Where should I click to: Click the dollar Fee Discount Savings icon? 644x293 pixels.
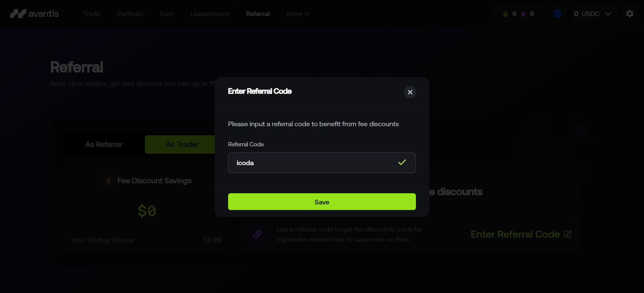[x=108, y=181]
